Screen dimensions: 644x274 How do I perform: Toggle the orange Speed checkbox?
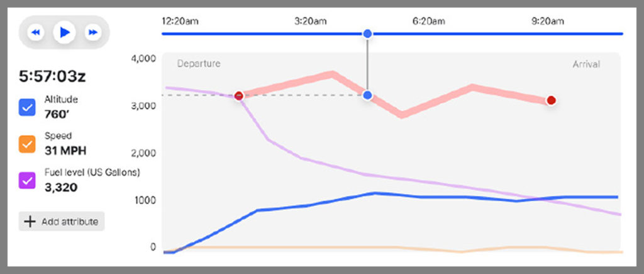pos(27,144)
